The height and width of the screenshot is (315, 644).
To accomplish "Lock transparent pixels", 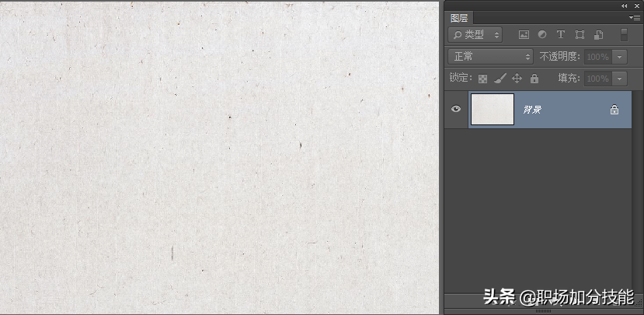I will click(x=483, y=79).
